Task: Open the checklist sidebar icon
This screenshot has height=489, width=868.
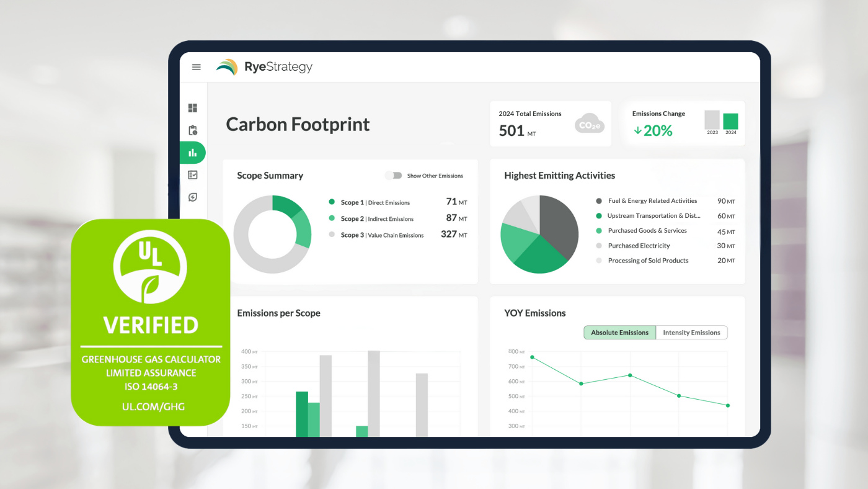Action: click(x=193, y=175)
